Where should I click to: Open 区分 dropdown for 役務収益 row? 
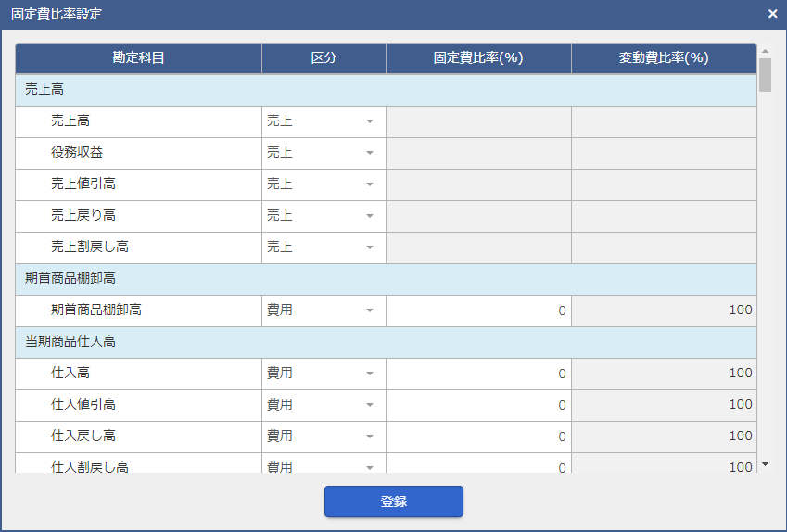[x=324, y=153]
